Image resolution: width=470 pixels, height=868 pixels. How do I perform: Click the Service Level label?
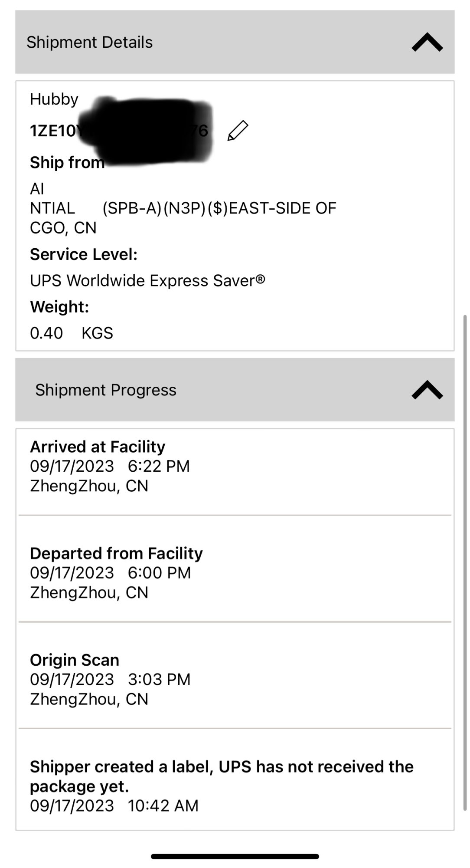point(84,254)
